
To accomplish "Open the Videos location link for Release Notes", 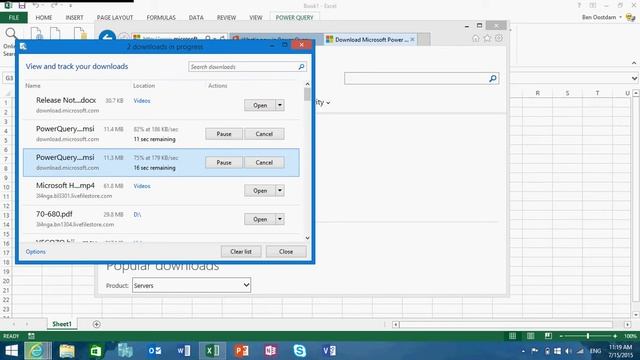I will [142, 101].
